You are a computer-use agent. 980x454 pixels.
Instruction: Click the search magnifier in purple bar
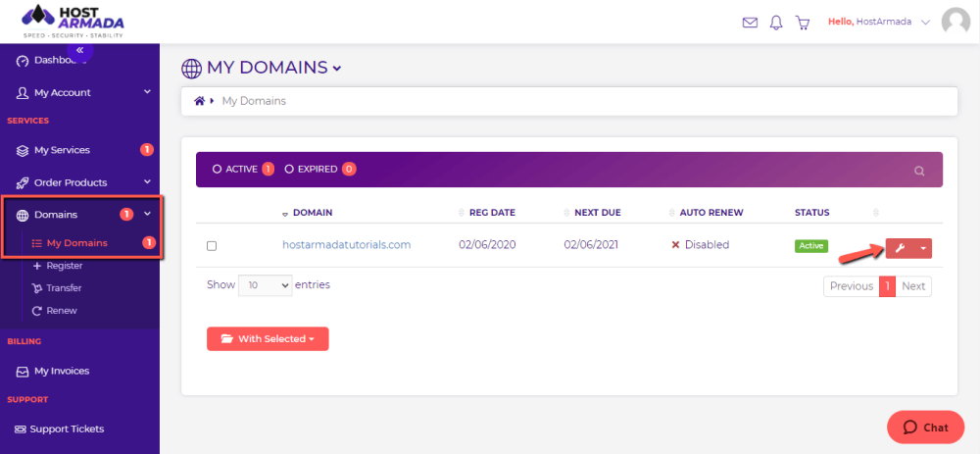pos(919,171)
